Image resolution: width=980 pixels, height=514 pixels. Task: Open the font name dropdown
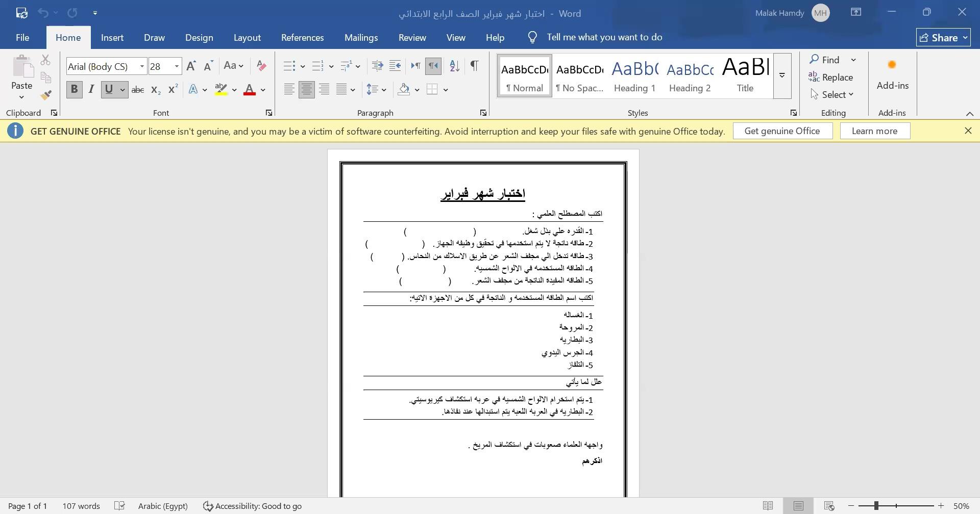pos(142,66)
